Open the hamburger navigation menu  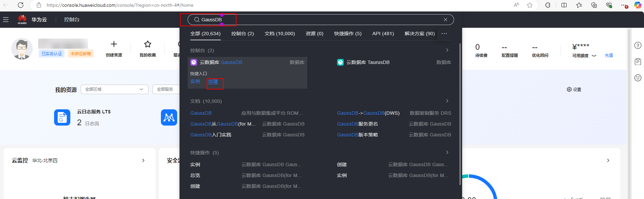(x=6, y=20)
